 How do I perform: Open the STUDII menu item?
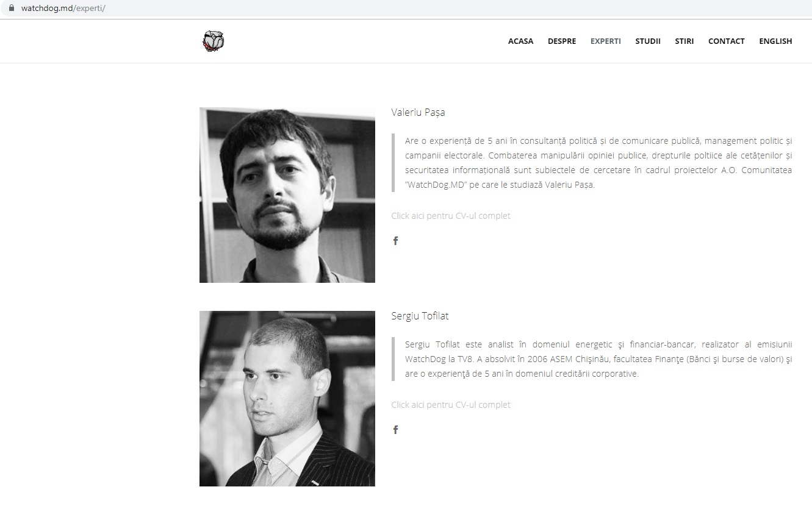(648, 41)
